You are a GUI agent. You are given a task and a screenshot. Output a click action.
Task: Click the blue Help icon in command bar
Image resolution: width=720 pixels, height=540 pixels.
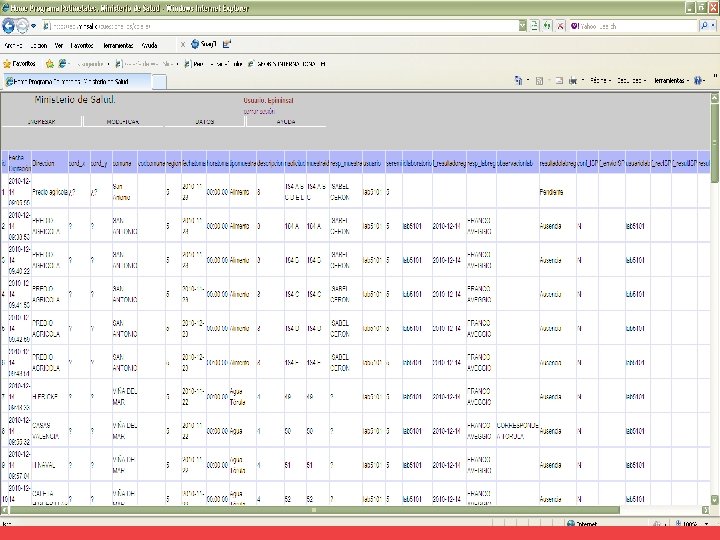698,81
